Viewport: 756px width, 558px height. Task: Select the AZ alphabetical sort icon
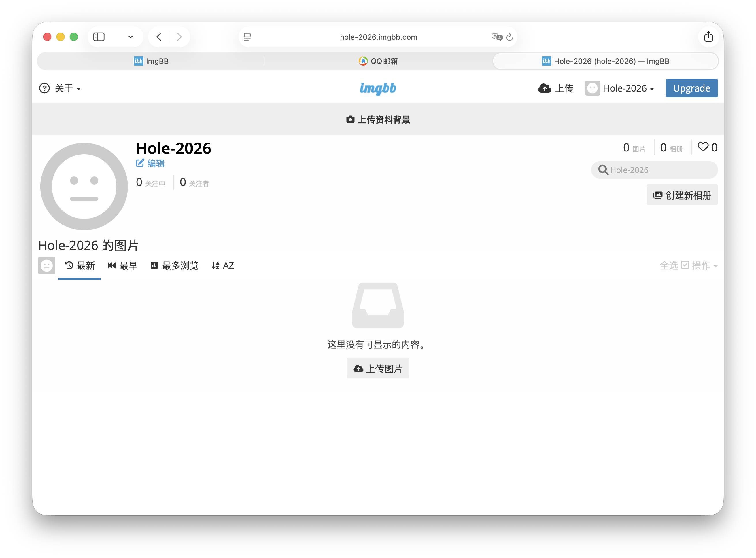coord(216,265)
